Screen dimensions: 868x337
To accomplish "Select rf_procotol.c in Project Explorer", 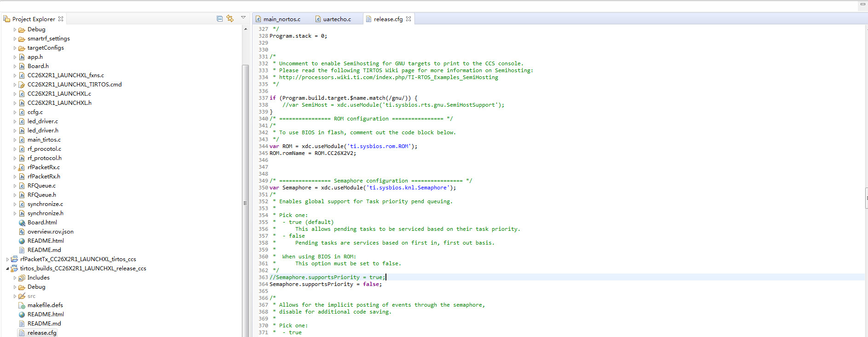I will point(44,149).
